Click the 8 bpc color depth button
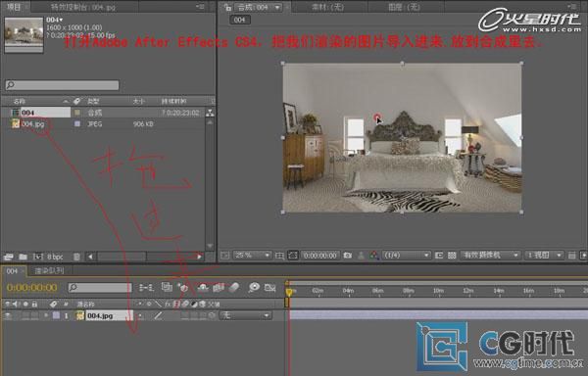The image size is (588, 376). 55,257
